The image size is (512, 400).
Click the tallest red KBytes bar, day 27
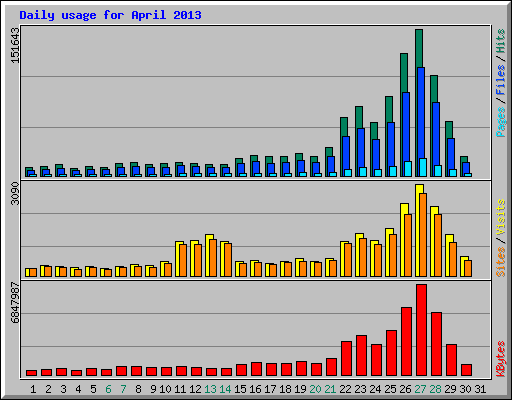(421, 330)
